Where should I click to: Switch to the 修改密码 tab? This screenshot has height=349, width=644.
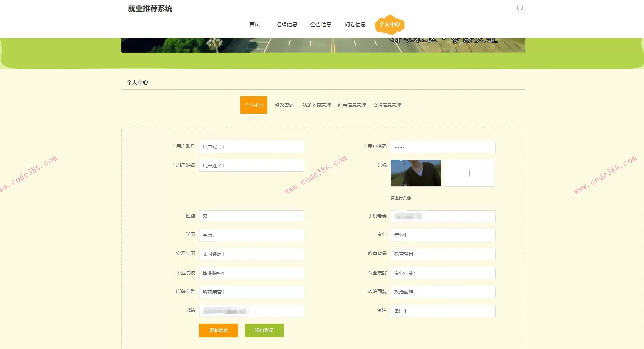click(x=284, y=105)
